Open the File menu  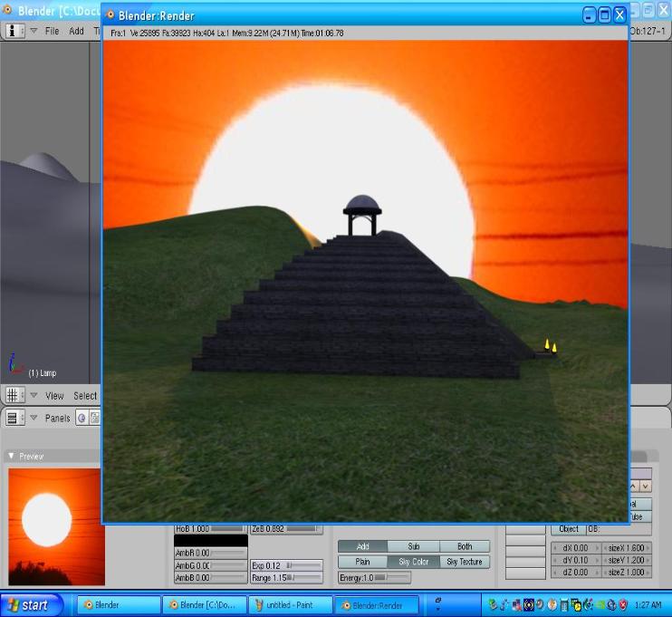52,30
